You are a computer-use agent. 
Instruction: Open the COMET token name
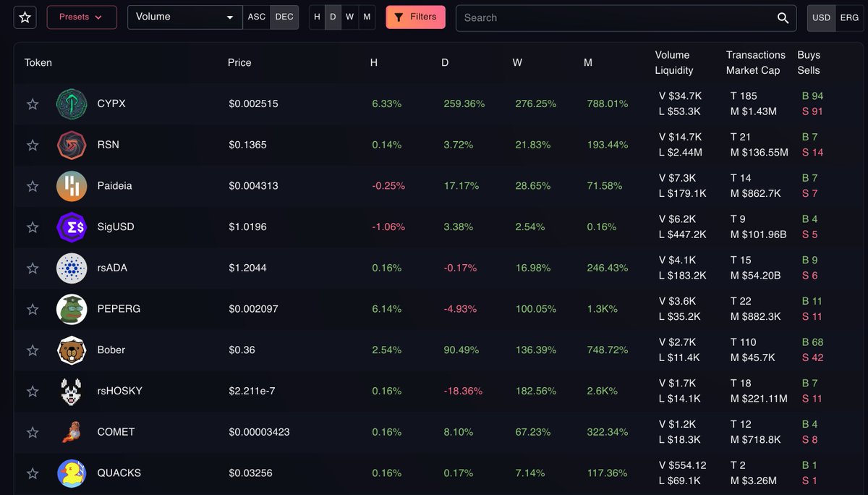[116, 432]
